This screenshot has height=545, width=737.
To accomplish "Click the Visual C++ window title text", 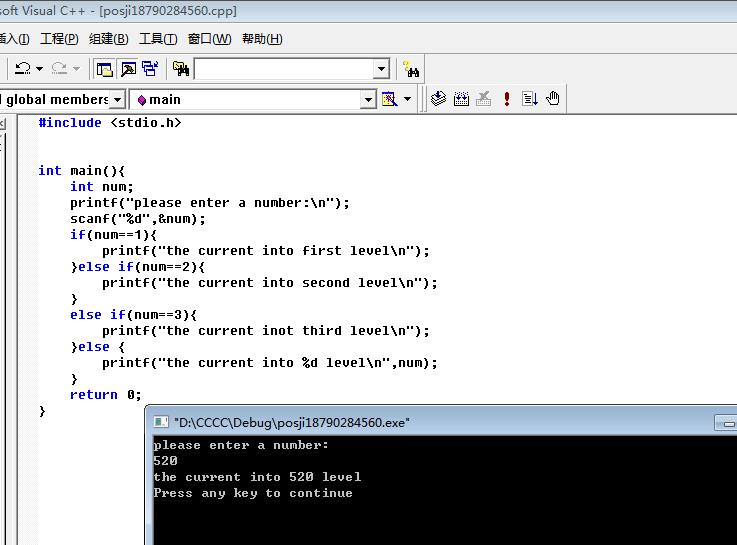I will point(118,10).
